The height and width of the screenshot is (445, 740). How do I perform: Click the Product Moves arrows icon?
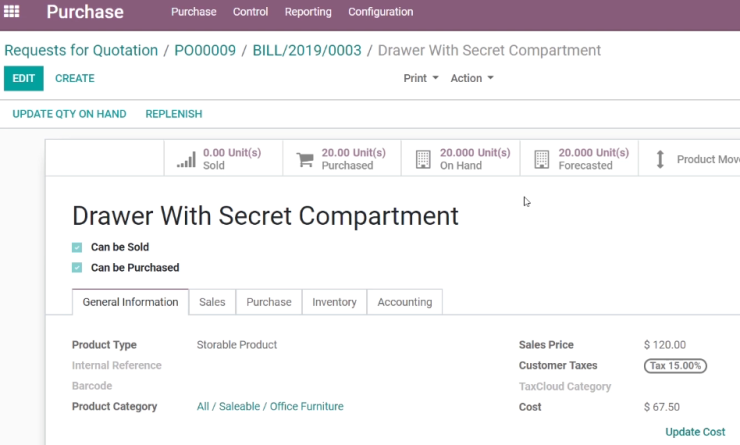click(660, 159)
